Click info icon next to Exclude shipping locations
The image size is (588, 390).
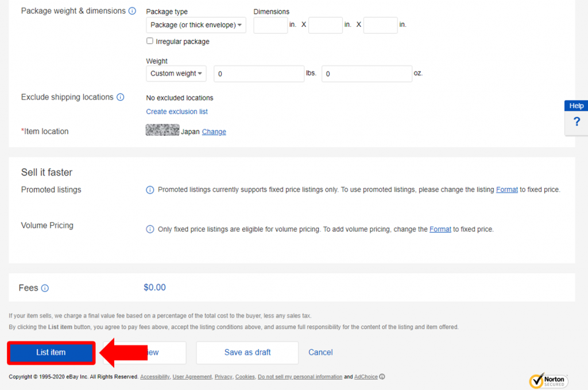click(121, 97)
